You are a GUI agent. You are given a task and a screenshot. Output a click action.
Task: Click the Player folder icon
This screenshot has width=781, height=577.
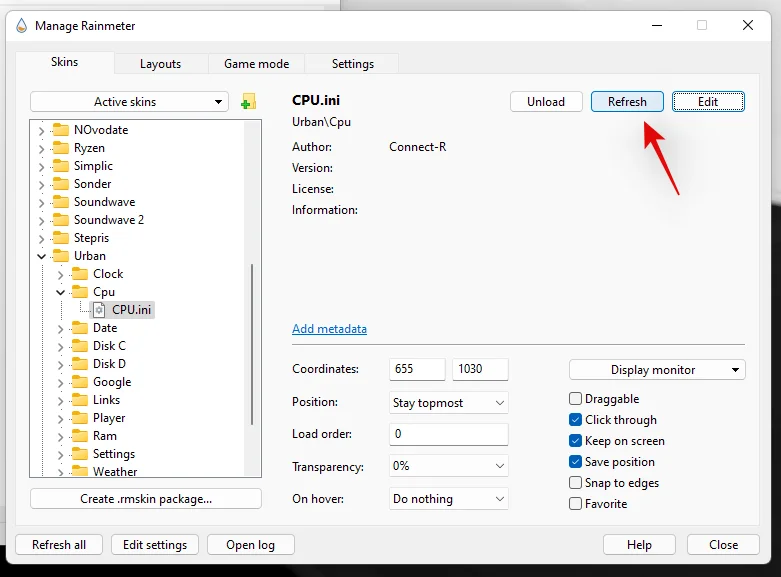click(x=80, y=418)
